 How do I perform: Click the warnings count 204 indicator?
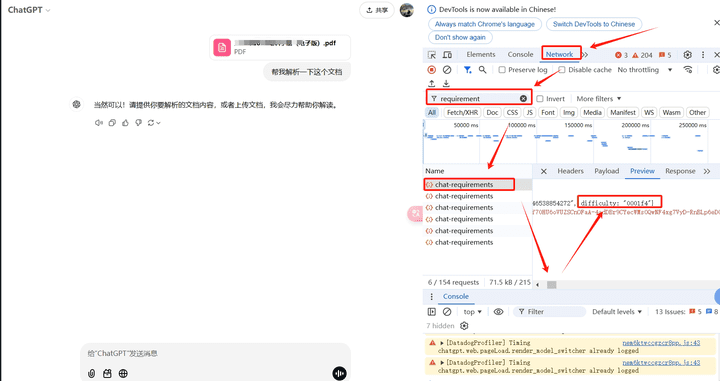(642, 55)
